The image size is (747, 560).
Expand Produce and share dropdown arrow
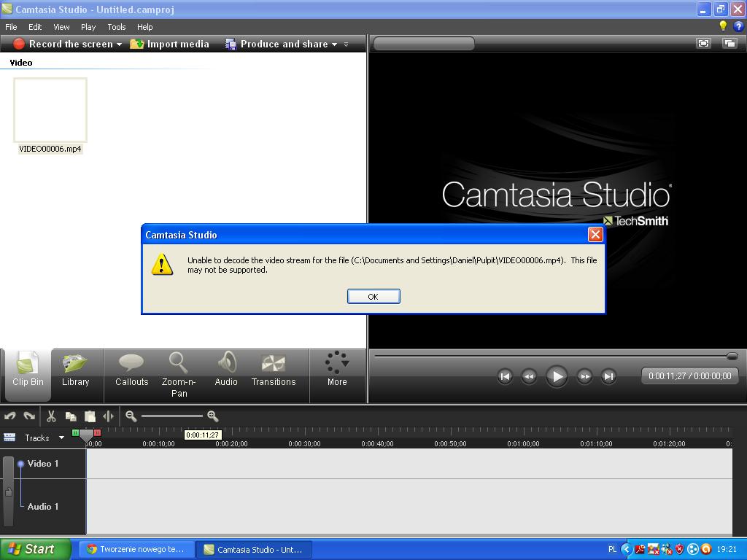point(334,44)
